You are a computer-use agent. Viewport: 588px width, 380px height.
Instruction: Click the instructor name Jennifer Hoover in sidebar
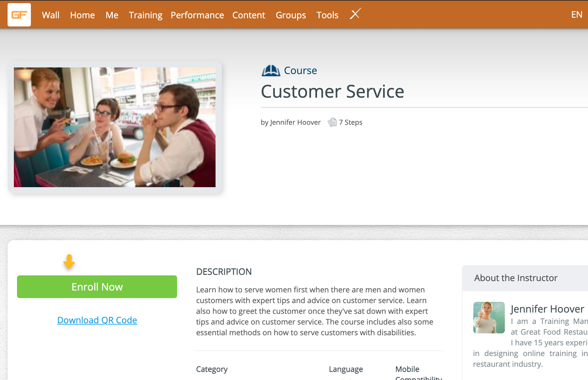[547, 309]
